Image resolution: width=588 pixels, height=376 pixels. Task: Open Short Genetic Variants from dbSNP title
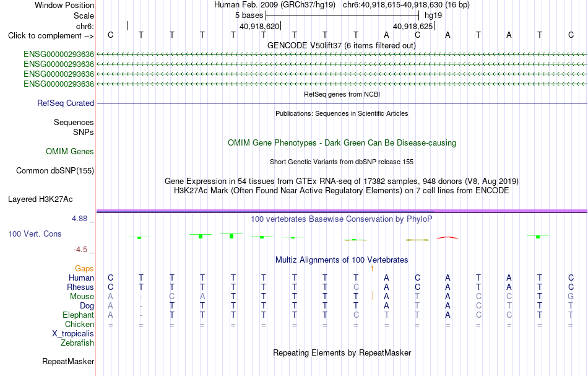(342, 162)
